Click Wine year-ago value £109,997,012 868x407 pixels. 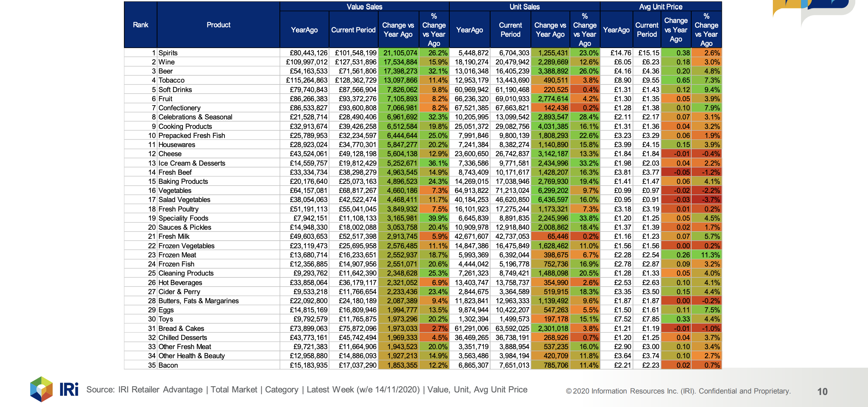[x=304, y=62]
